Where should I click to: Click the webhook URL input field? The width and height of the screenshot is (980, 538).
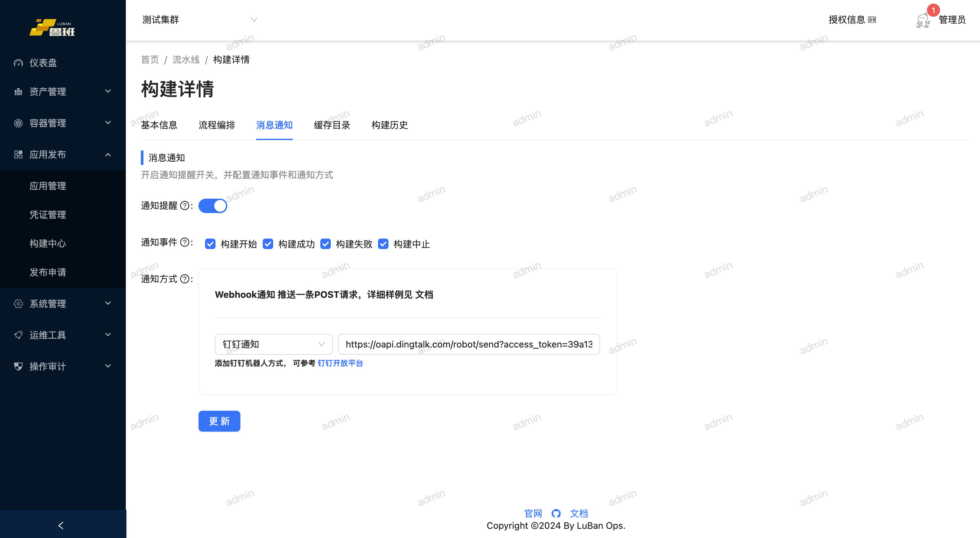[468, 344]
